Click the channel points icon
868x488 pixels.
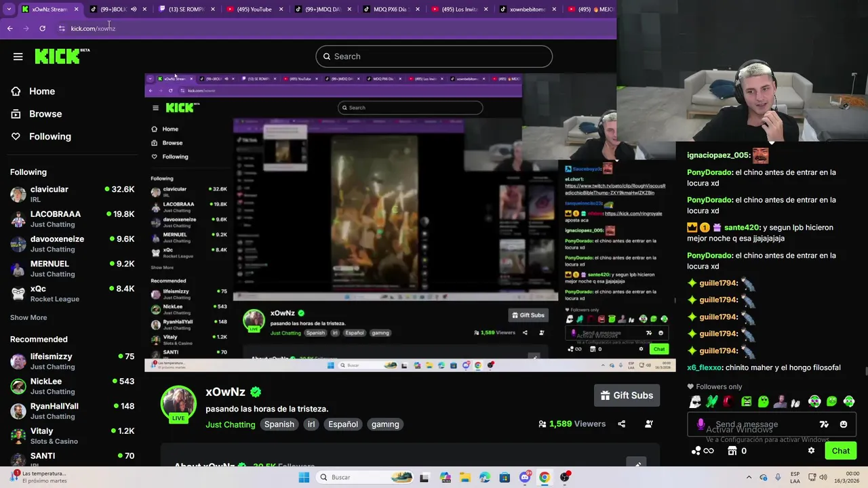click(x=696, y=451)
